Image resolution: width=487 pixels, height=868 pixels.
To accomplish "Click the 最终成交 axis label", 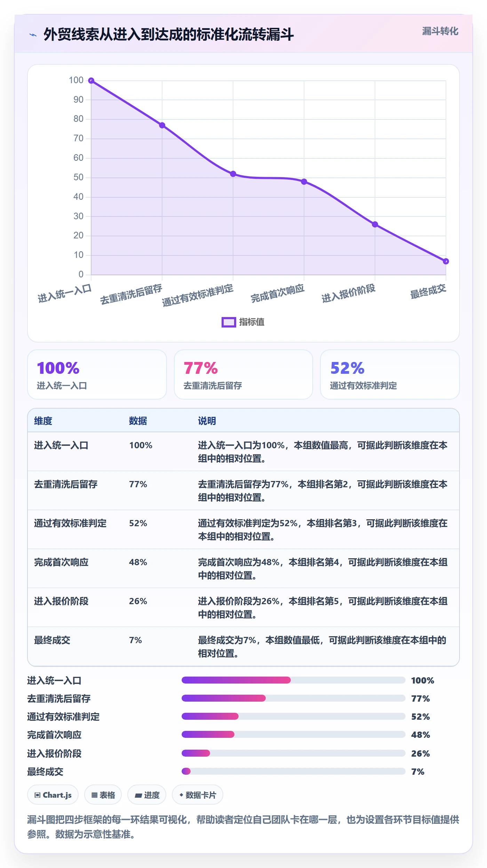I will [x=428, y=292].
